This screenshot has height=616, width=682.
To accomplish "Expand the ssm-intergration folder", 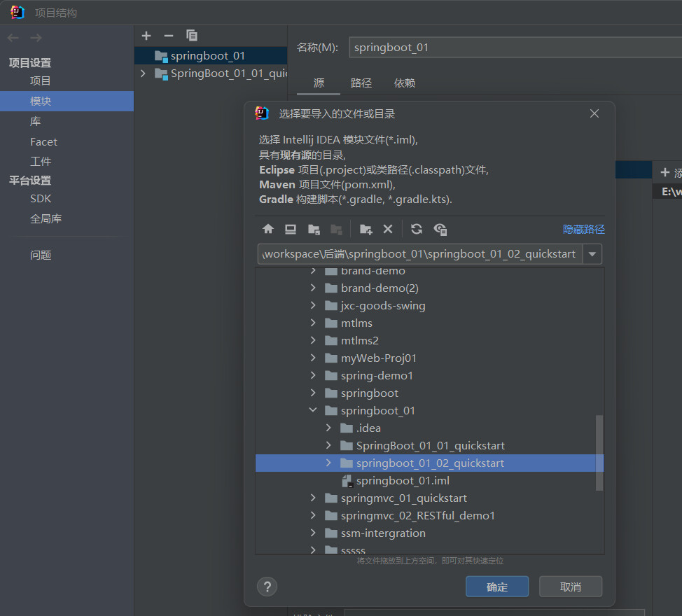I will pyautogui.click(x=313, y=533).
